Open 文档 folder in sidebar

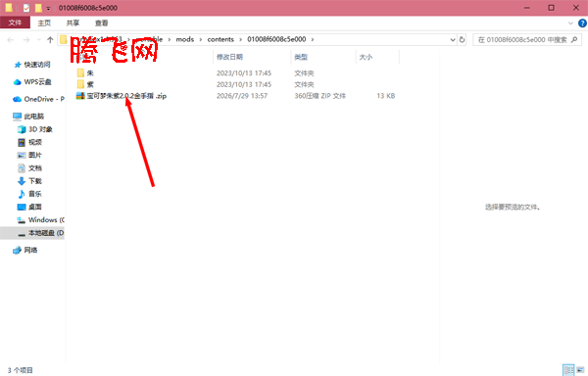(30, 168)
